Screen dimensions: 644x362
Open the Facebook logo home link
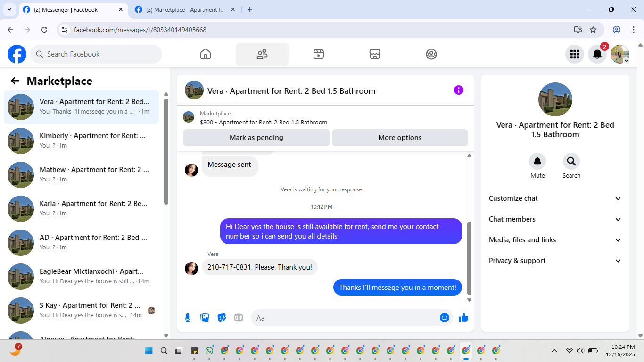tap(17, 54)
